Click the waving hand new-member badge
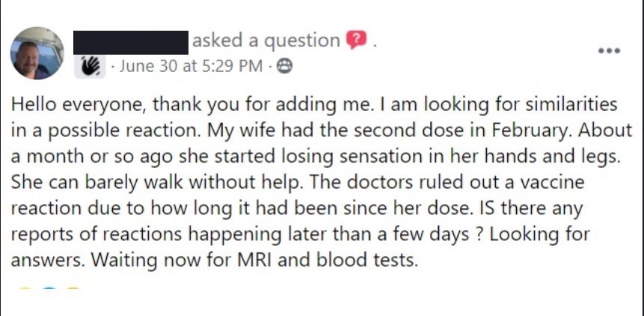The height and width of the screenshot is (316, 644). coord(91,66)
